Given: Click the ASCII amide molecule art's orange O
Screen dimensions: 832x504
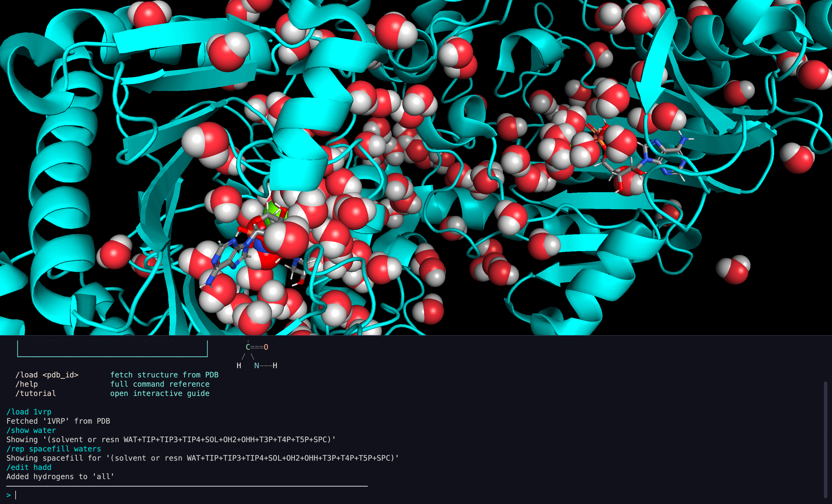Looking at the screenshot, I should click(x=266, y=347).
